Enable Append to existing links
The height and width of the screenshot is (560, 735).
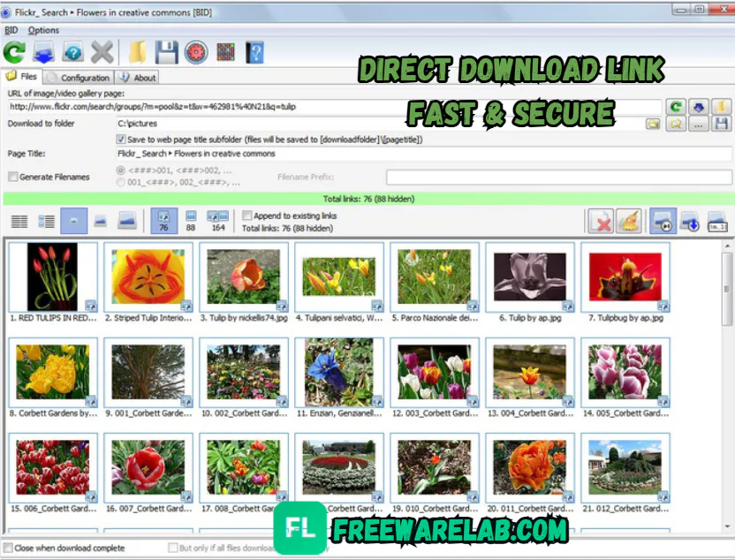point(247,216)
